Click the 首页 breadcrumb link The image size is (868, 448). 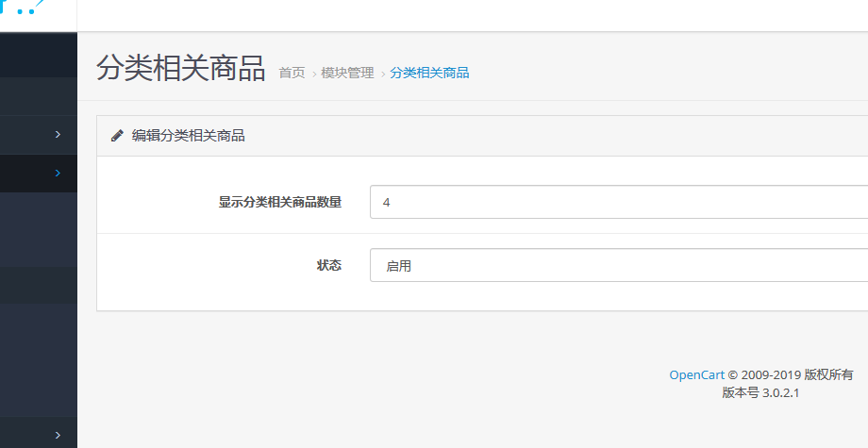click(292, 73)
